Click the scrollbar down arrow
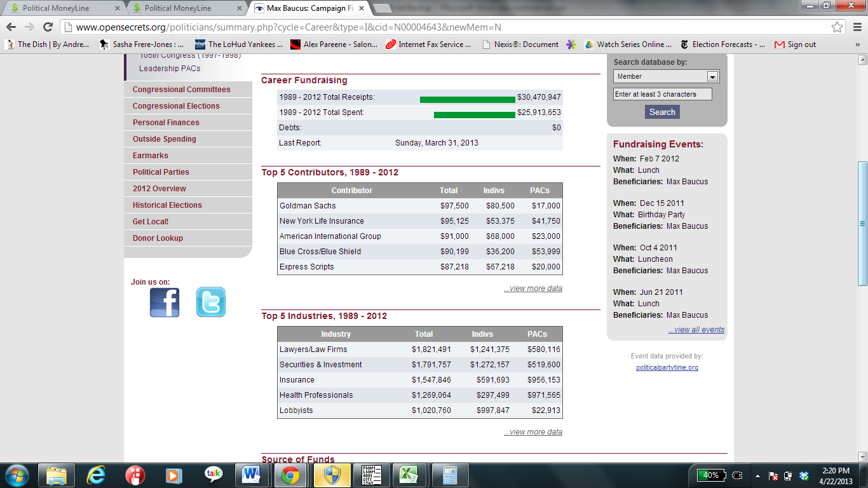Image resolution: width=868 pixels, height=488 pixels. pyautogui.click(x=862, y=457)
